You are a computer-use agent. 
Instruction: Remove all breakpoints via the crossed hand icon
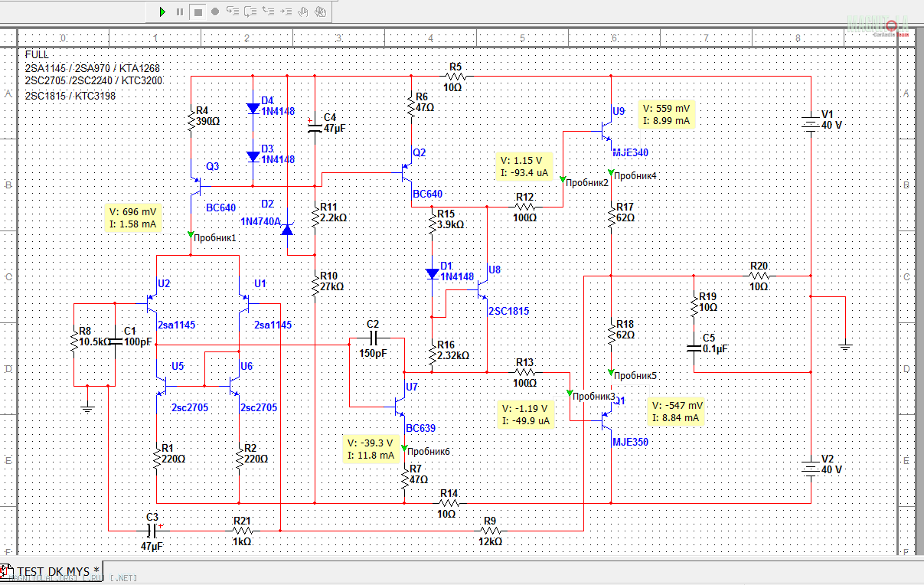[321, 11]
